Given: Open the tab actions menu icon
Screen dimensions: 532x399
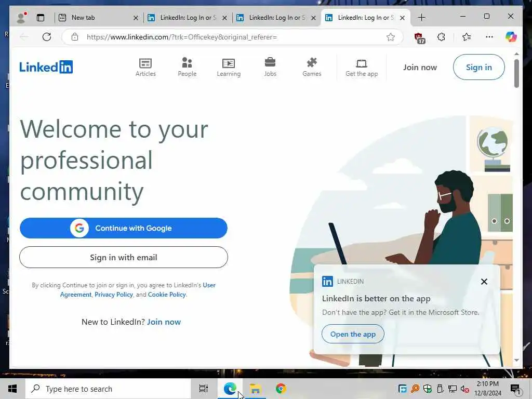Looking at the screenshot, I should 41,18.
